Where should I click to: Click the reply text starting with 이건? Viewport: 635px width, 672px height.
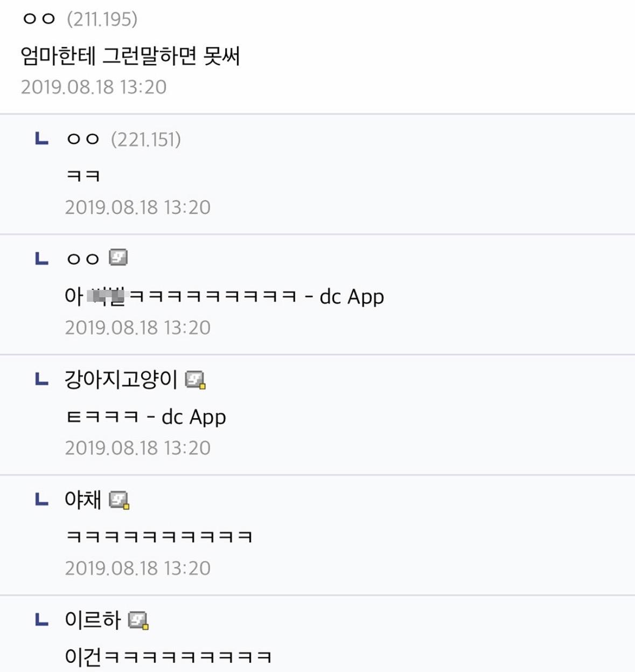point(168,657)
